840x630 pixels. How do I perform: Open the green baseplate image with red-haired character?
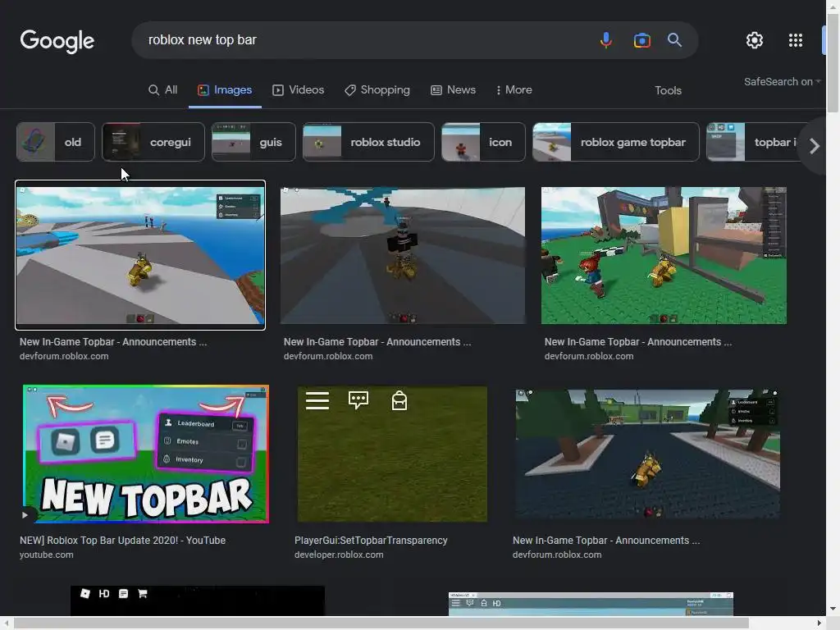click(x=664, y=256)
